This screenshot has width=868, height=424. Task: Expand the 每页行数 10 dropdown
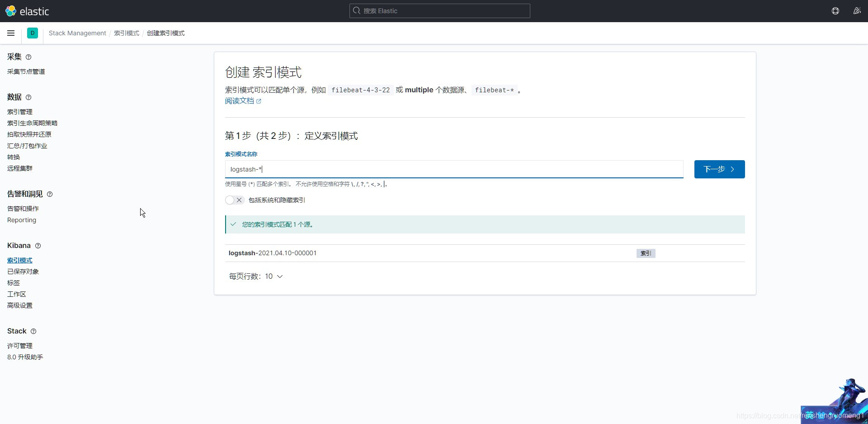point(256,276)
